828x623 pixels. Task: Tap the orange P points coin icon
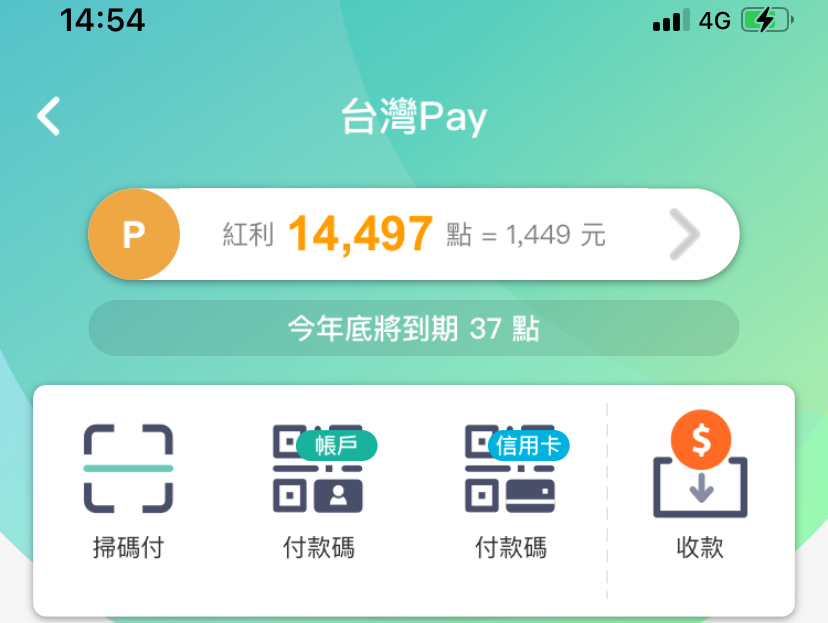pyautogui.click(x=134, y=234)
